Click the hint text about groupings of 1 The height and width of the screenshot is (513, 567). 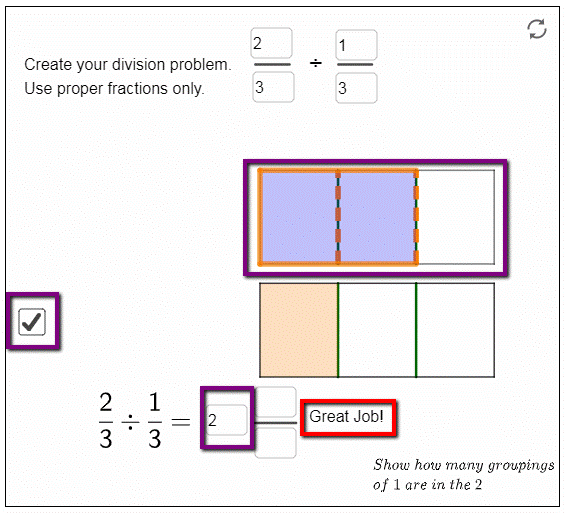pyautogui.click(x=464, y=475)
